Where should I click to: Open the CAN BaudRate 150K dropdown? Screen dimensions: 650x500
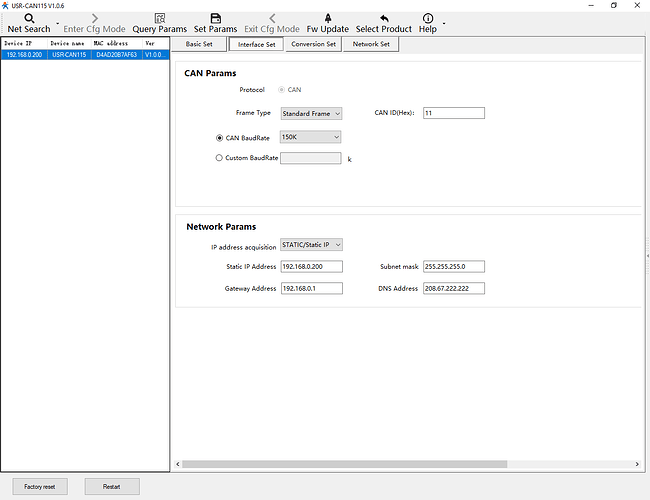(x=311, y=137)
